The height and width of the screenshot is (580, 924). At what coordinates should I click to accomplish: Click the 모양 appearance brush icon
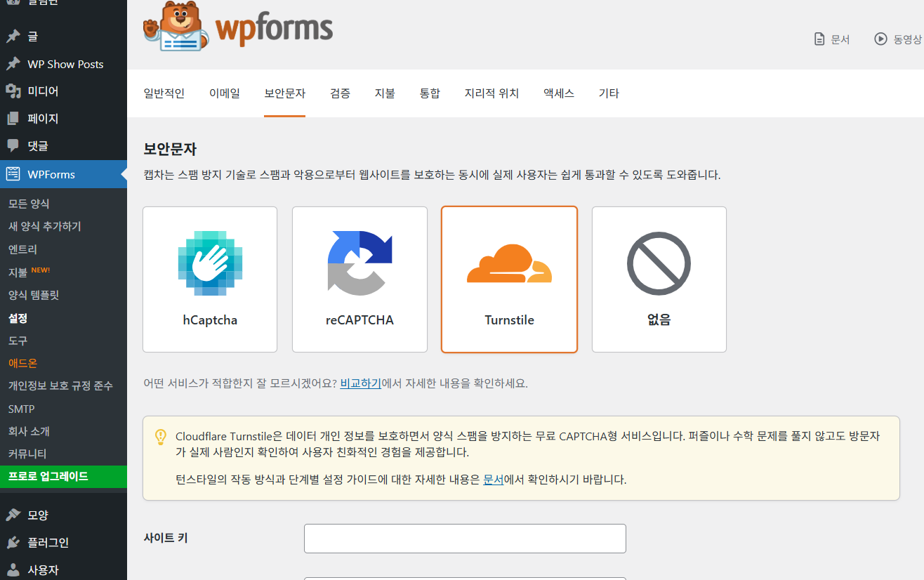13,515
